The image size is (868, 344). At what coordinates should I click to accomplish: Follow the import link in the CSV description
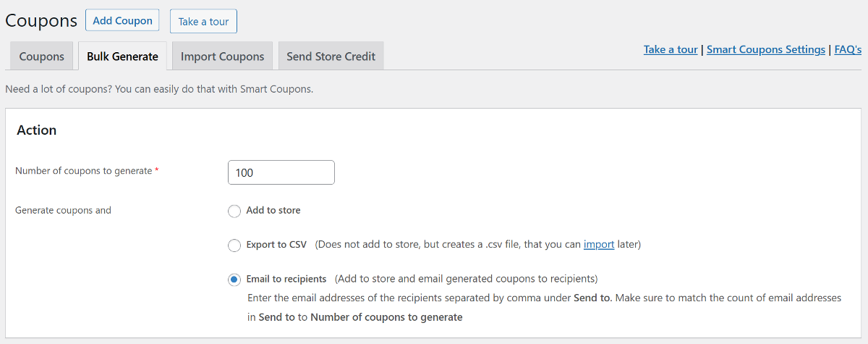point(598,245)
